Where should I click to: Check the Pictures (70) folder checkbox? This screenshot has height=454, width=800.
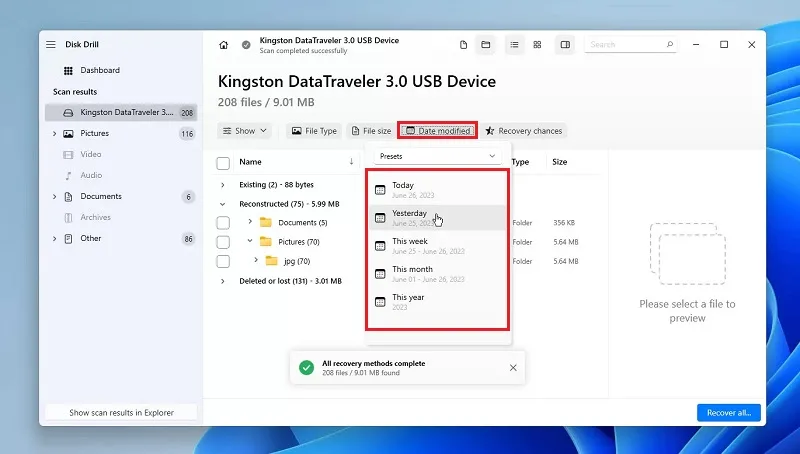coord(223,242)
